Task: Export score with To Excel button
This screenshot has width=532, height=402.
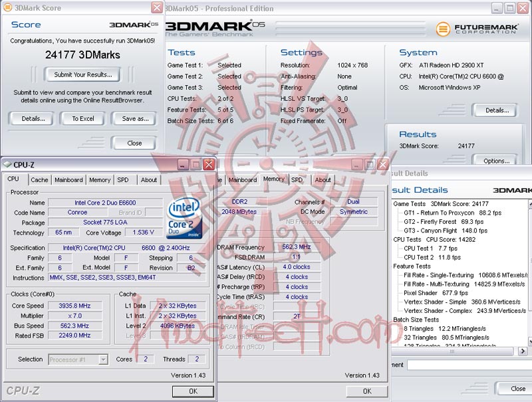Action: pos(82,119)
